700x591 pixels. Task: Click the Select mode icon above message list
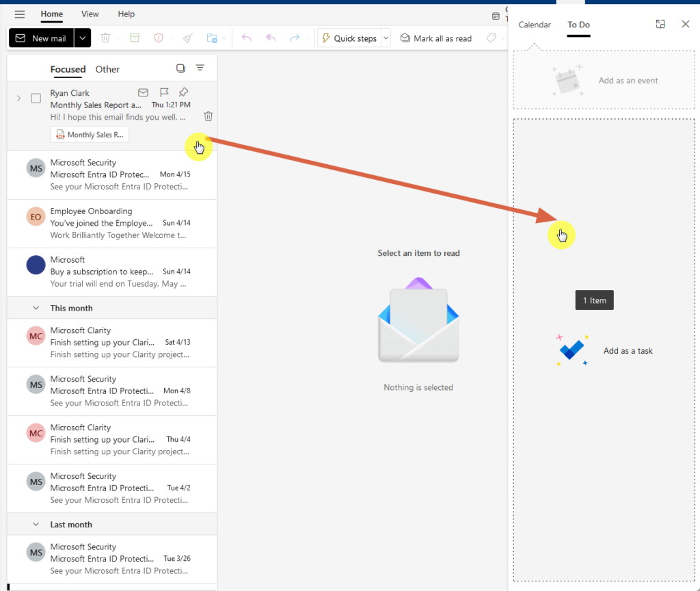point(180,68)
